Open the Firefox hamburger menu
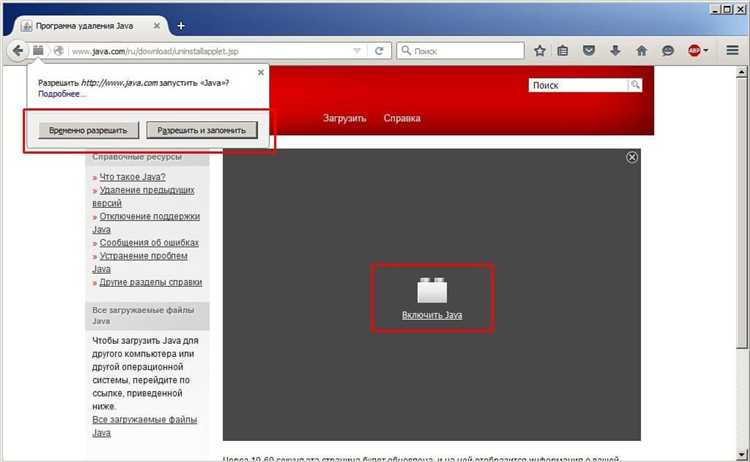 (x=732, y=50)
